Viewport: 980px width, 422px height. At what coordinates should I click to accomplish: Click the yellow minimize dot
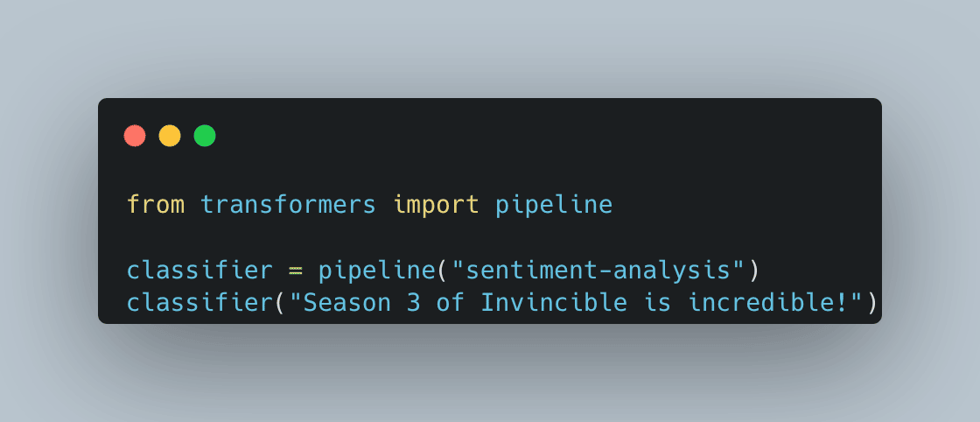[170, 136]
